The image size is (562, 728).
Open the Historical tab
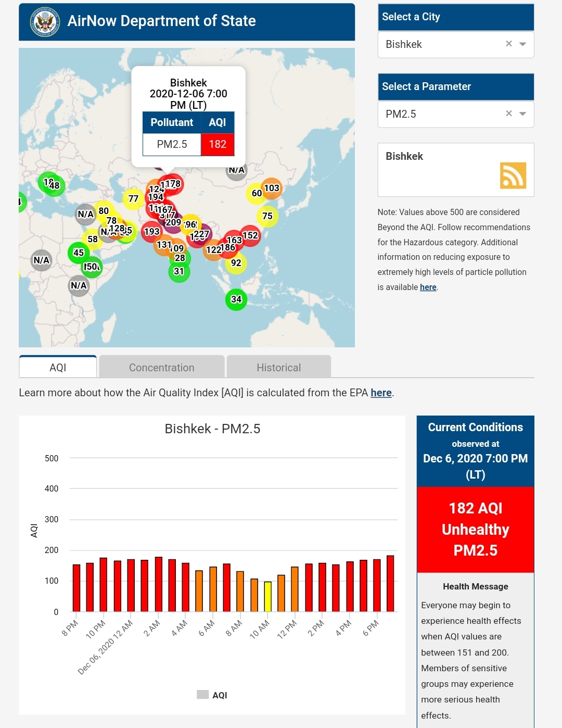[278, 368]
